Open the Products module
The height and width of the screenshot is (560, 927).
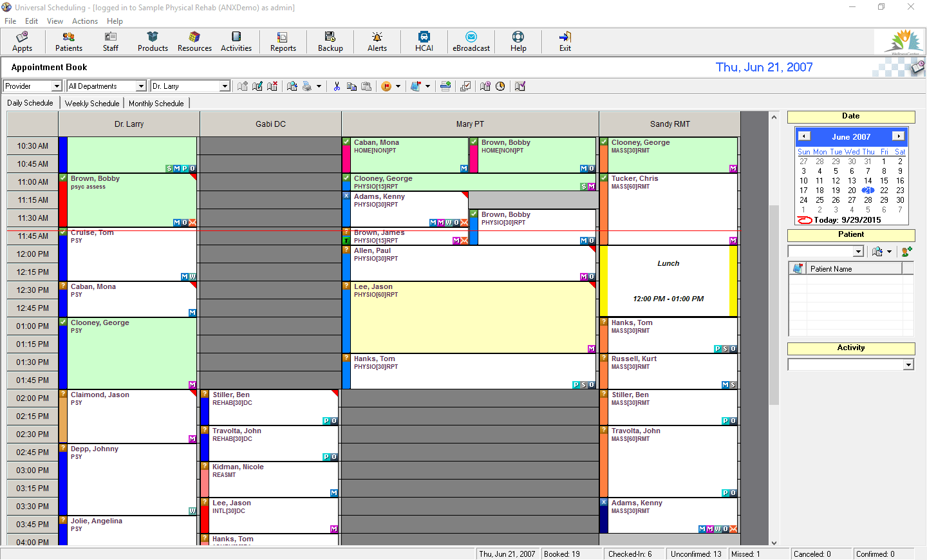(x=153, y=42)
